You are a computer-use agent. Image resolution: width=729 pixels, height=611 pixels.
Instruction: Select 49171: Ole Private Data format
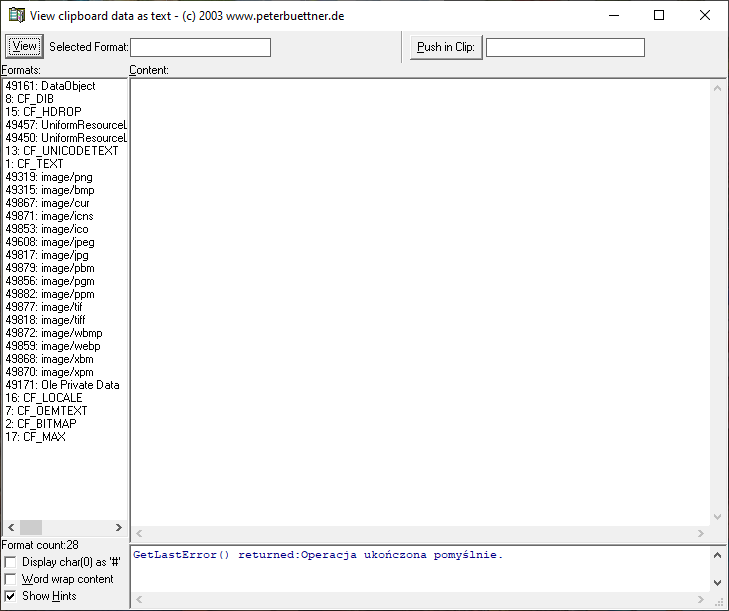(x=62, y=385)
